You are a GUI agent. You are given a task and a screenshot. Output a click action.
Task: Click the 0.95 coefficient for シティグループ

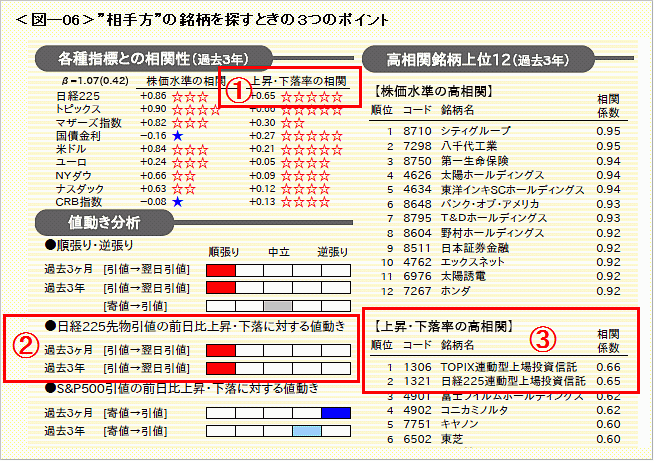(x=608, y=131)
